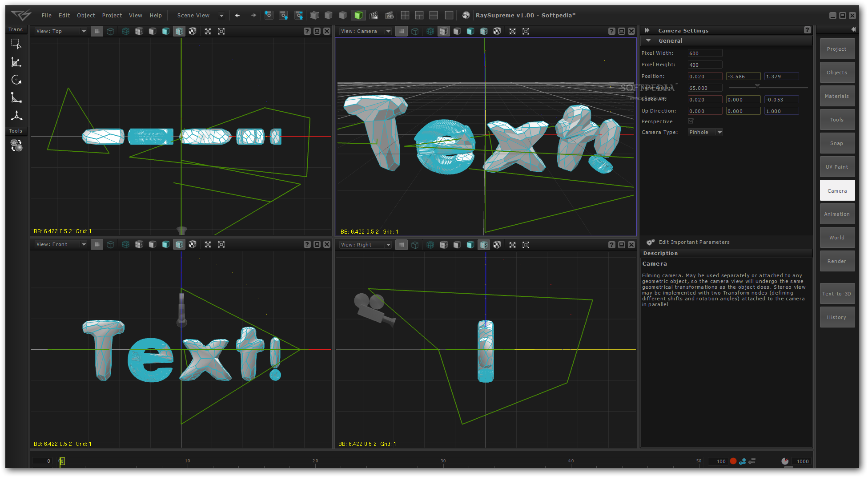Click the redo forward arrow in toolbar
Screen dimensions: 868x477
pos(253,16)
